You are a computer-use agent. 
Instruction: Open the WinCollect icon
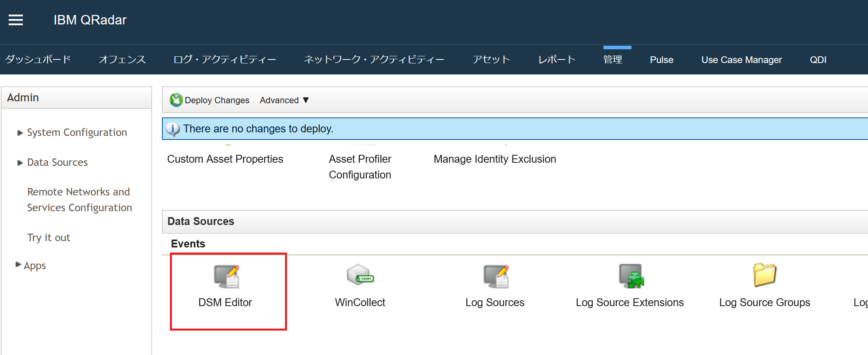360,275
